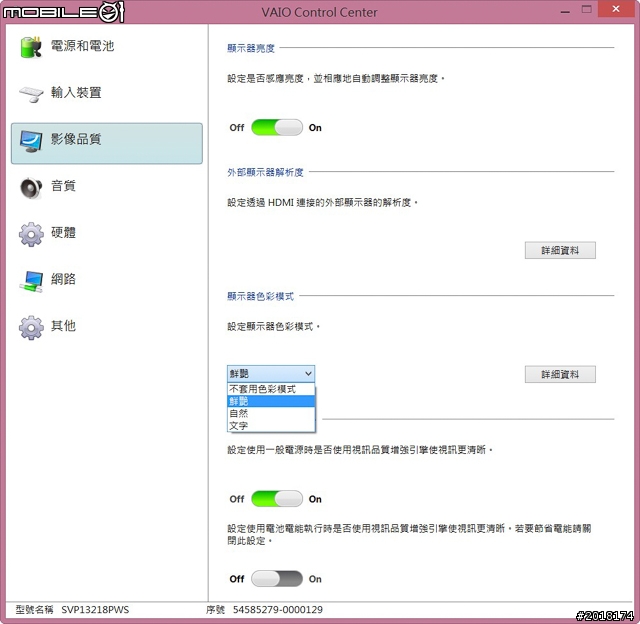
Task: Toggle video enhancement switch for AC power
Action: (x=277, y=499)
